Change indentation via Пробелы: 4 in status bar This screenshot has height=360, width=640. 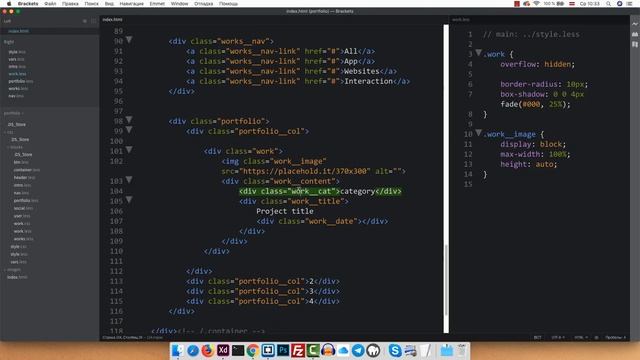(x=616, y=338)
